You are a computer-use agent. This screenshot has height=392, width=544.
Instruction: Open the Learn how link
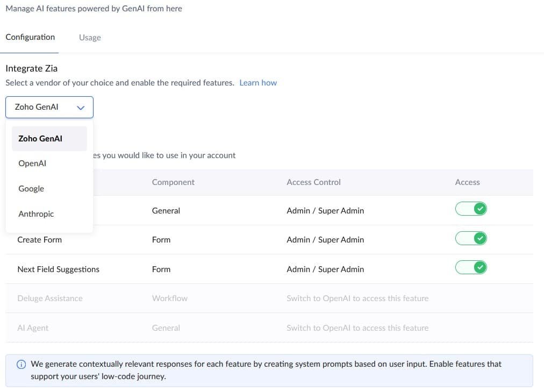click(x=258, y=83)
